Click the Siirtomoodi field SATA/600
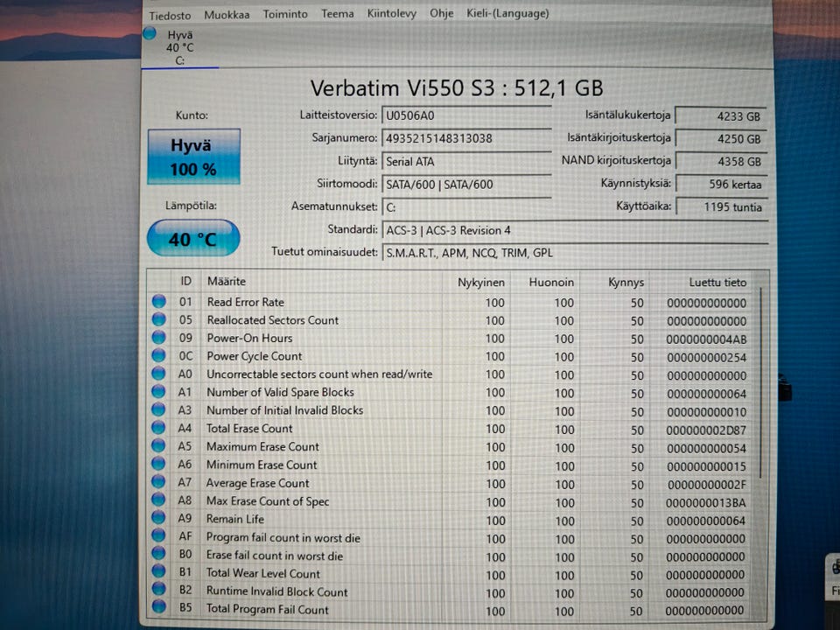 466,185
